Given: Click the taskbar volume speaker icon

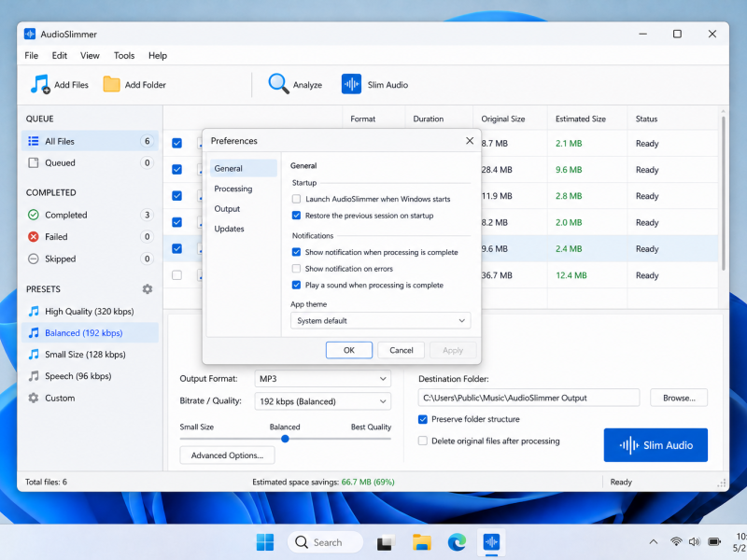Looking at the screenshot, I should [694, 542].
